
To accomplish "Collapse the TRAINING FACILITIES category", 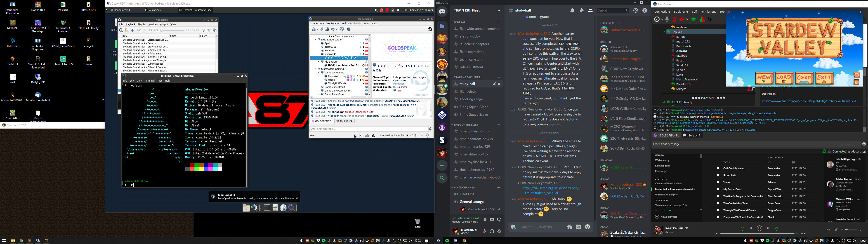I will [467, 77].
